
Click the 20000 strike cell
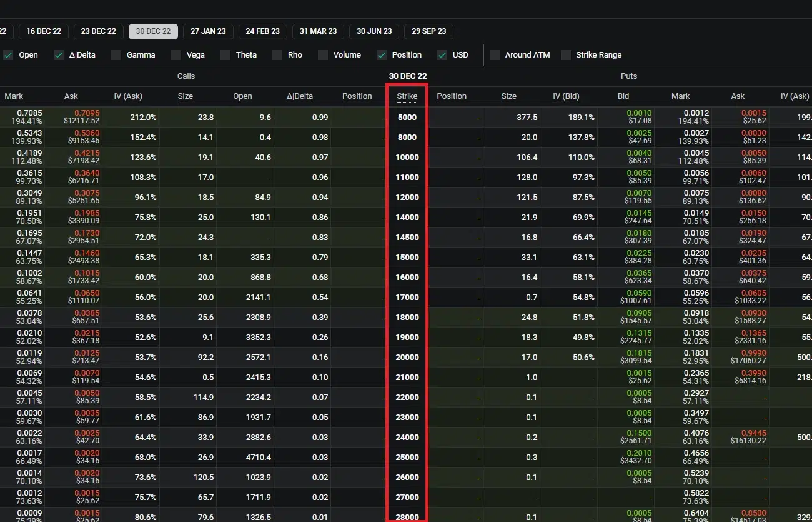tap(407, 358)
